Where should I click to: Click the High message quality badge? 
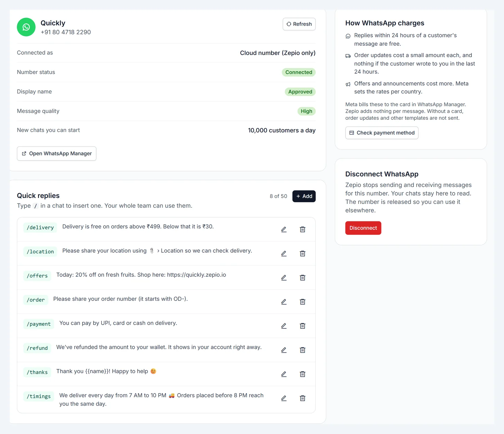(306, 111)
